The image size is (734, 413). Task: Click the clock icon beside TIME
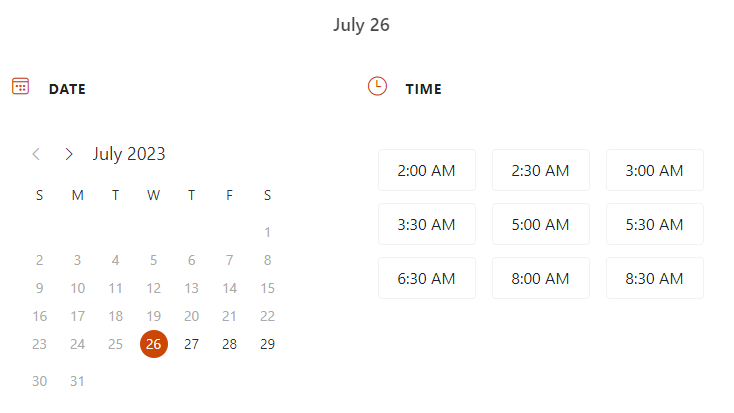pyautogui.click(x=377, y=86)
